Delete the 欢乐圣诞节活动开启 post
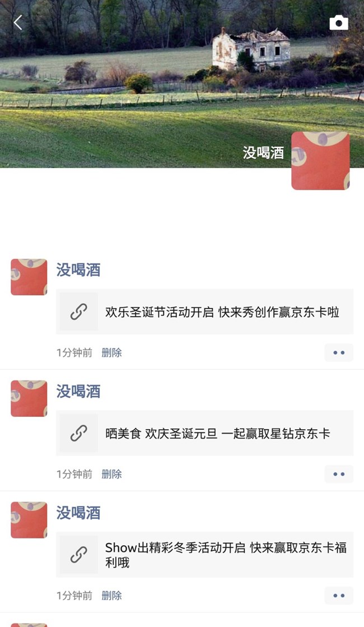 click(x=111, y=352)
